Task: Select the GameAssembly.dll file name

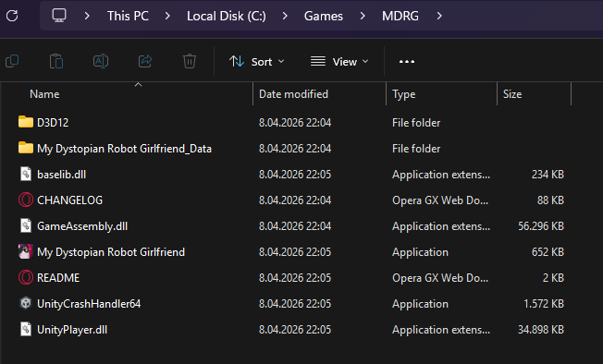Action: [x=82, y=226]
